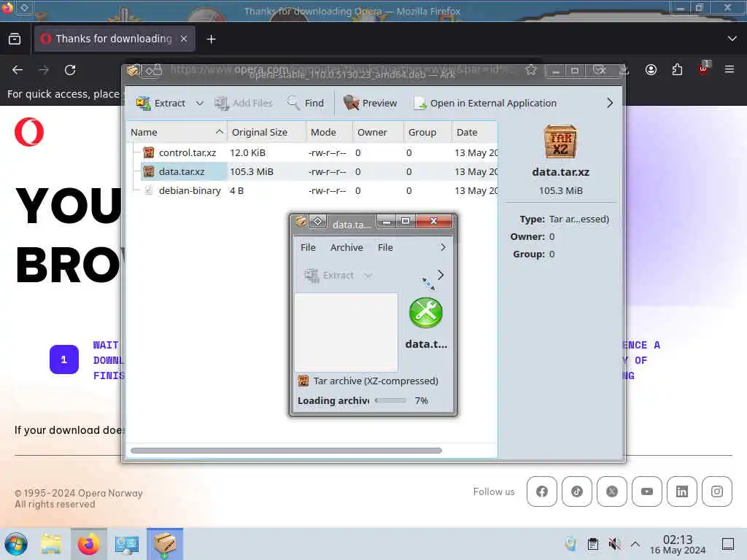Click Add Files in Ark toolbar

click(244, 103)
